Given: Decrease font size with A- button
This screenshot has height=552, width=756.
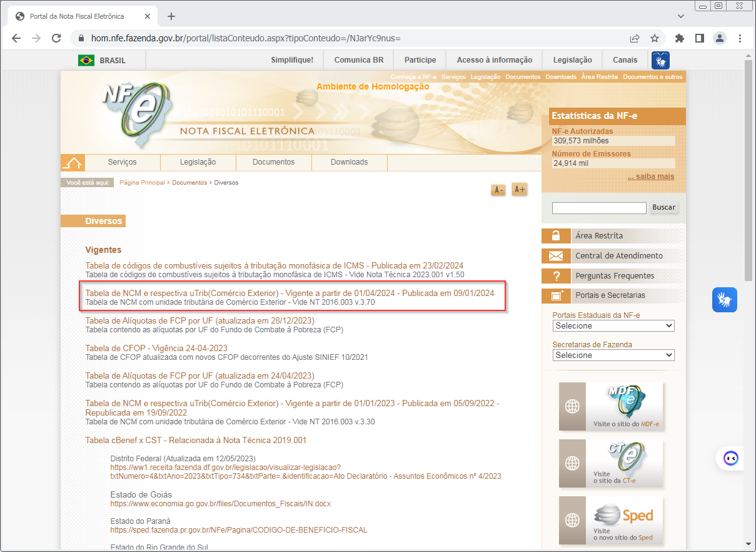Looking at the screenshot, I should 498,190.
